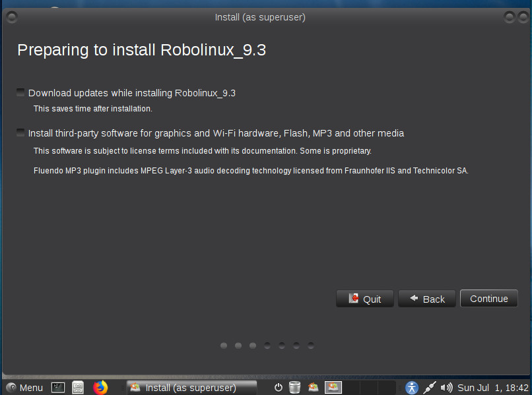This screenshot has height=395, width=532.
Task: Switch to the first workspace with installer
Action: (333, 387)
